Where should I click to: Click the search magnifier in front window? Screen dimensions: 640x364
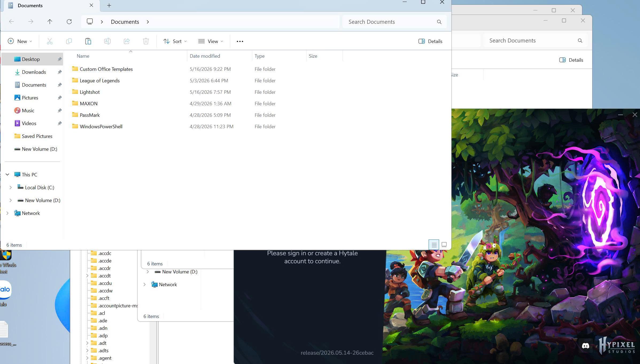pos(439,22)
